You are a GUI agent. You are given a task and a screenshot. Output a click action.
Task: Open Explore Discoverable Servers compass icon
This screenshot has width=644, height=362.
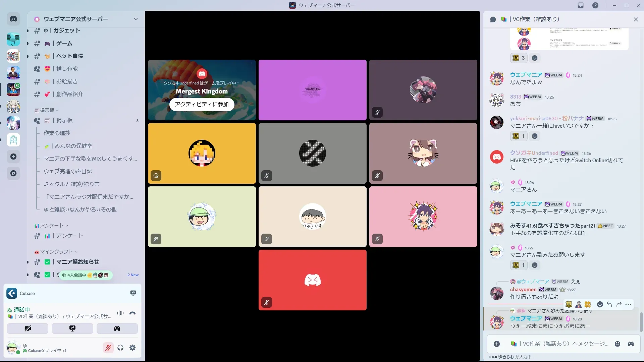tap(13, 173)
